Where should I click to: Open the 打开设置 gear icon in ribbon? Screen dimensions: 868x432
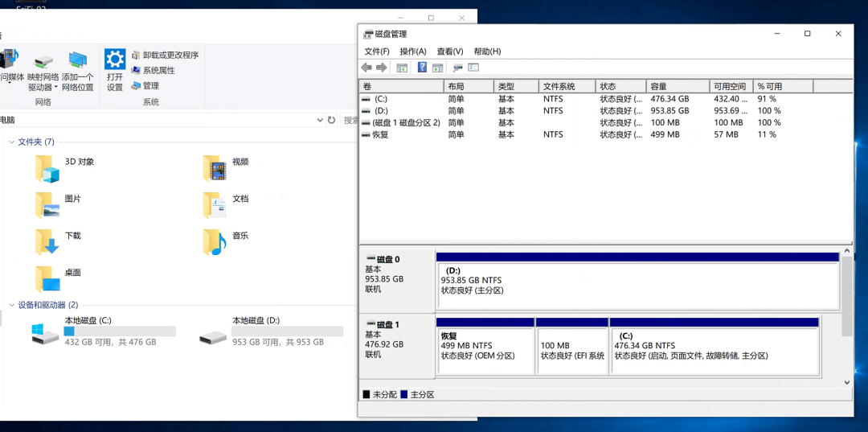click(x=115, y=59)
